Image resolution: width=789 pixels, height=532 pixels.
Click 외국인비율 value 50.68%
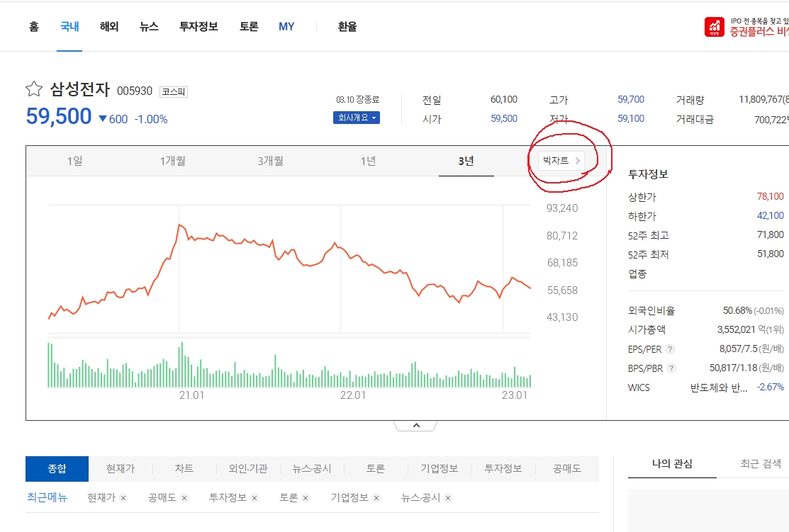737,311
